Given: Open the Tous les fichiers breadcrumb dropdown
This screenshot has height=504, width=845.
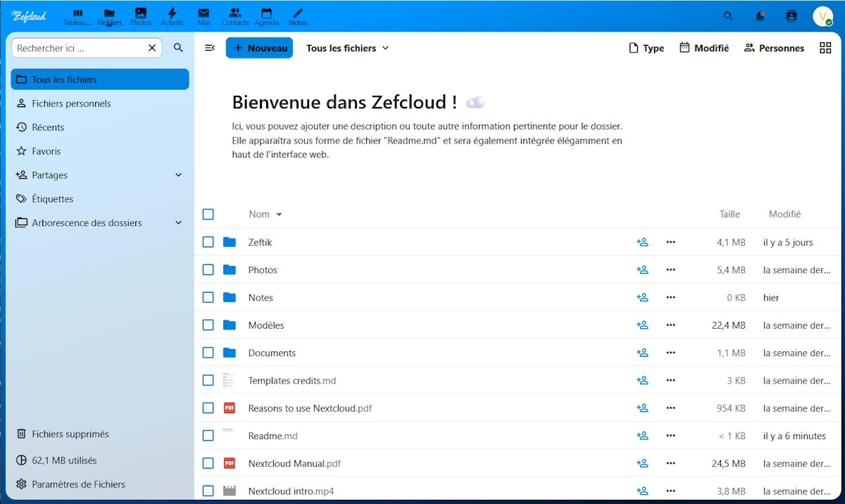Looking at the screenshot, I should [347, 48].
